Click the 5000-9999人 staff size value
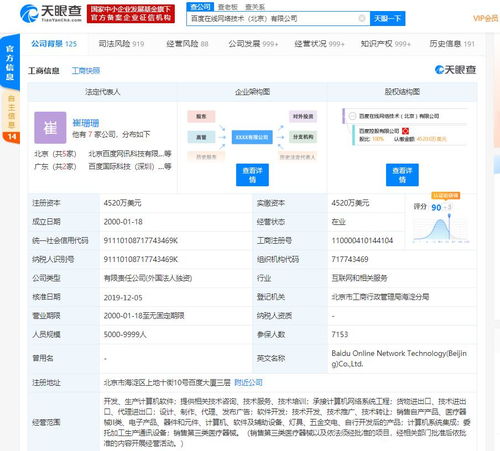The image size is (500, 451). coord(125,334)
